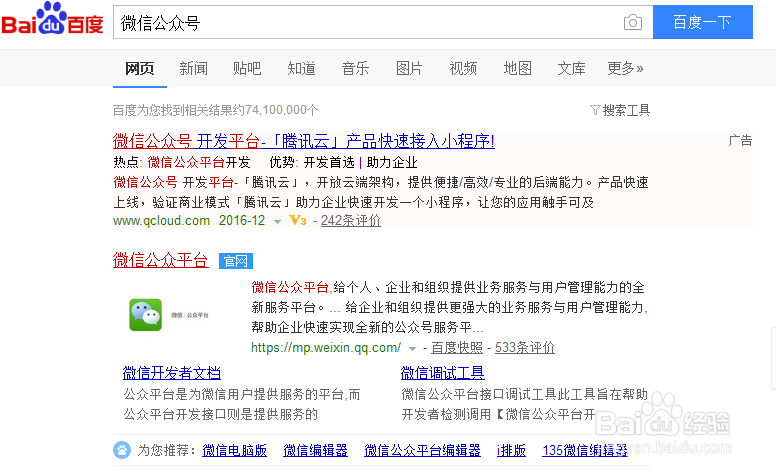The height and width of the screenshot is (475, 776).
Task: Click the V3 credibility badge icon
Action: tap(298, 220)
